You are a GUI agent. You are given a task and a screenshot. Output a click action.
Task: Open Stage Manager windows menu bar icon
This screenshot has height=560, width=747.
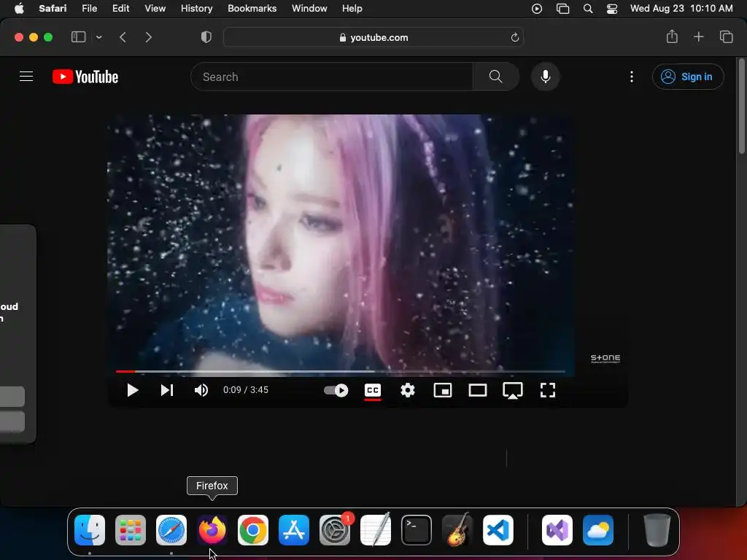(x=562, y=9)
